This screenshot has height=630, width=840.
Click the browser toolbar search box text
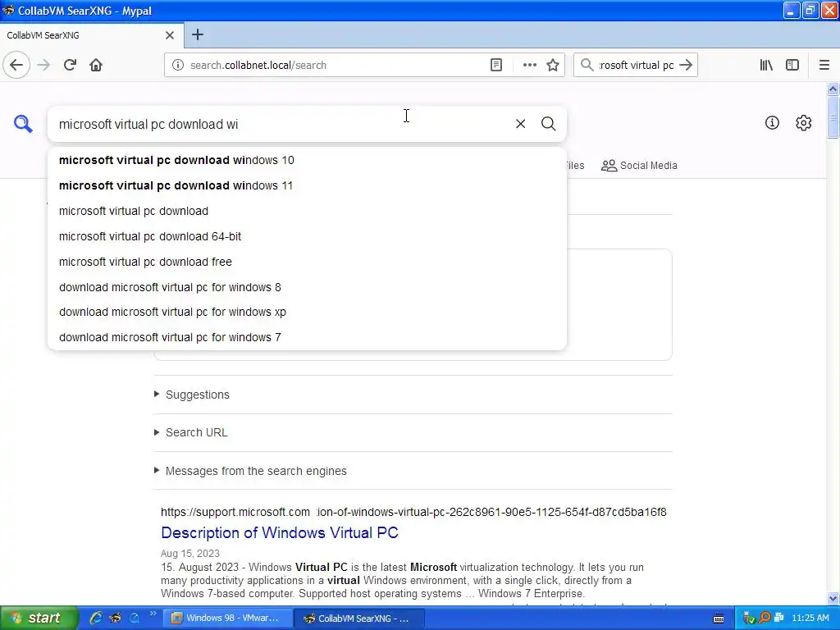[636, 65]
